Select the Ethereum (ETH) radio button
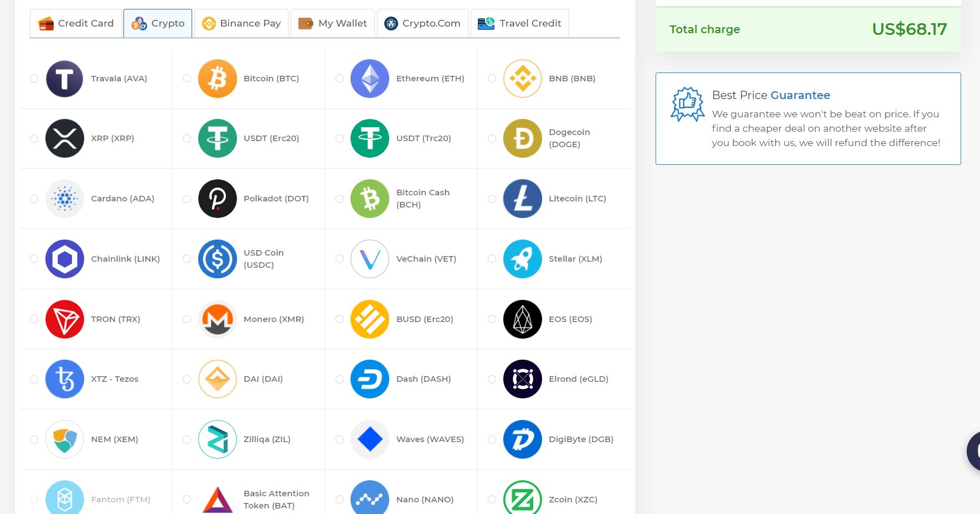The width and height of the screenshot is (980, 514). point(339,79)
